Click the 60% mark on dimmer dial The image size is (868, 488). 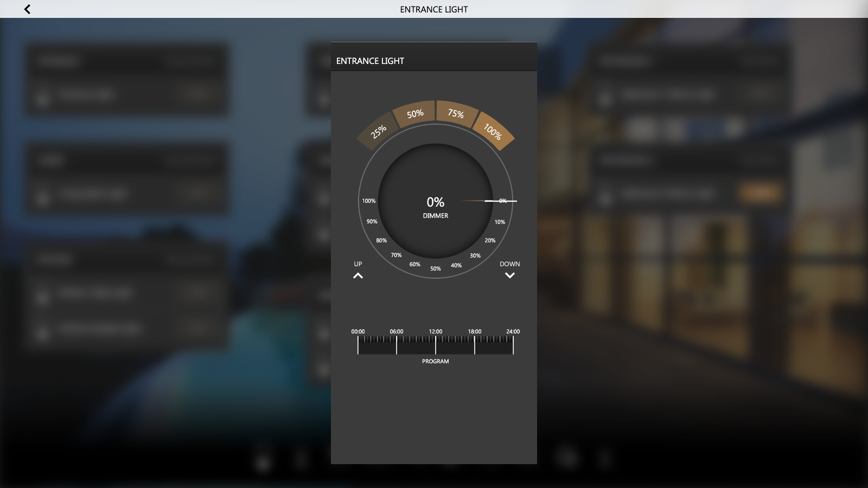pos(415,264)
